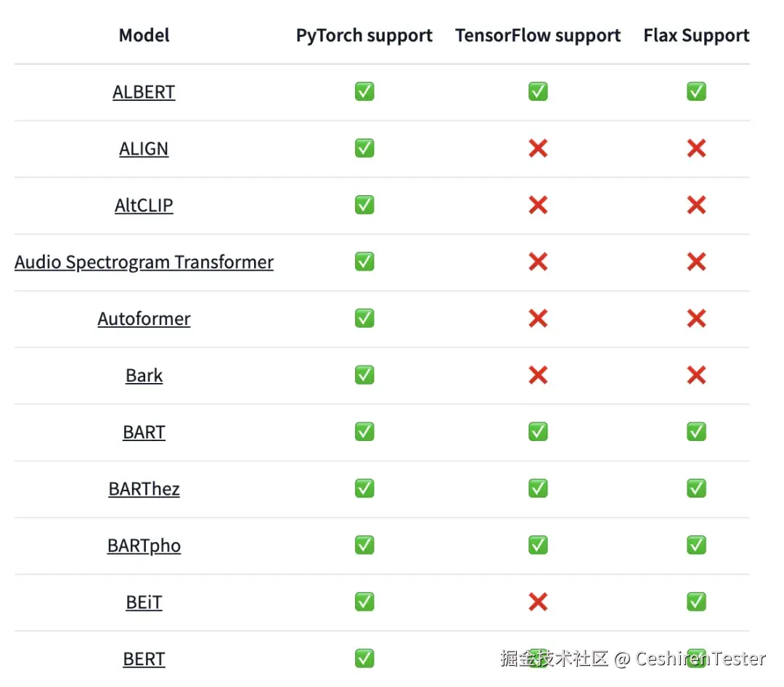Click AltCLIP's Flax red cross icon
The width and height of the screenshot is (784, 687).
[696, 205]
